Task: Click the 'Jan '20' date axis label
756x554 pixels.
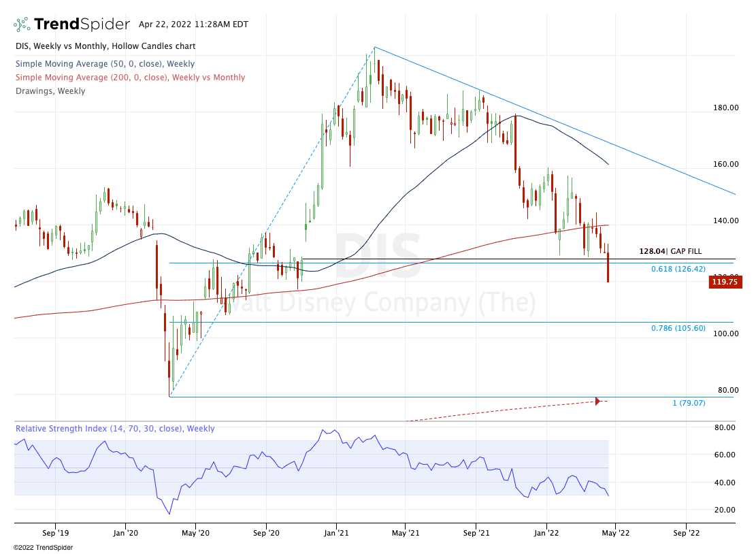Action: [x=125, y=533]
